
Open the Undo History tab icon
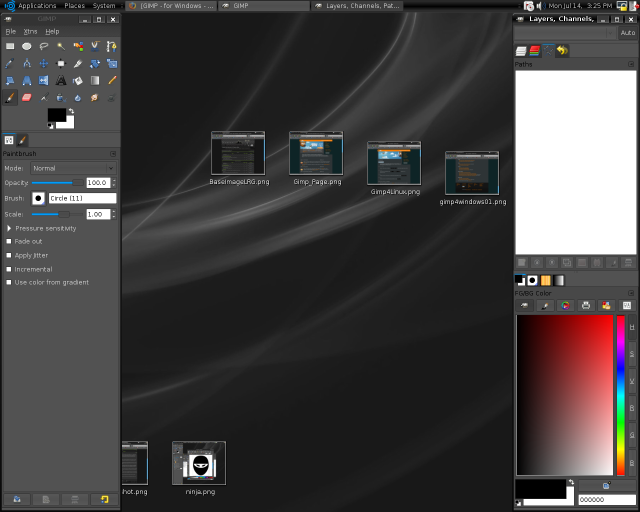click(x=563, y=50)
